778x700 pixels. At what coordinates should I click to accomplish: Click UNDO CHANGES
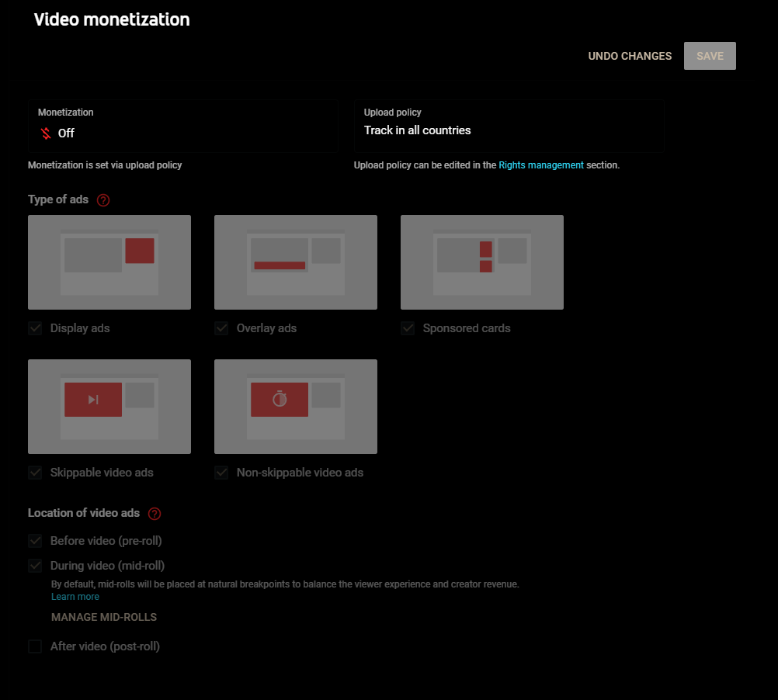click(x=630, y=56)
